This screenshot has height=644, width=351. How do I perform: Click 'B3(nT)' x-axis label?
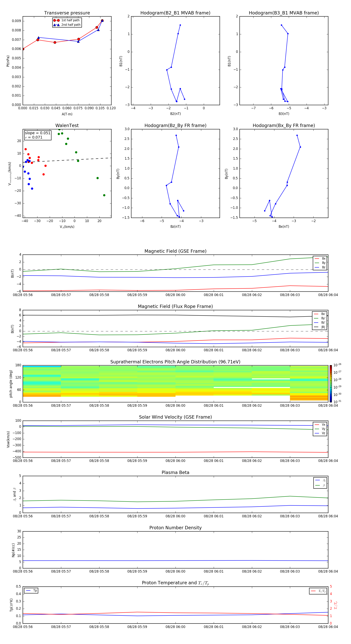tap(284, 114)
